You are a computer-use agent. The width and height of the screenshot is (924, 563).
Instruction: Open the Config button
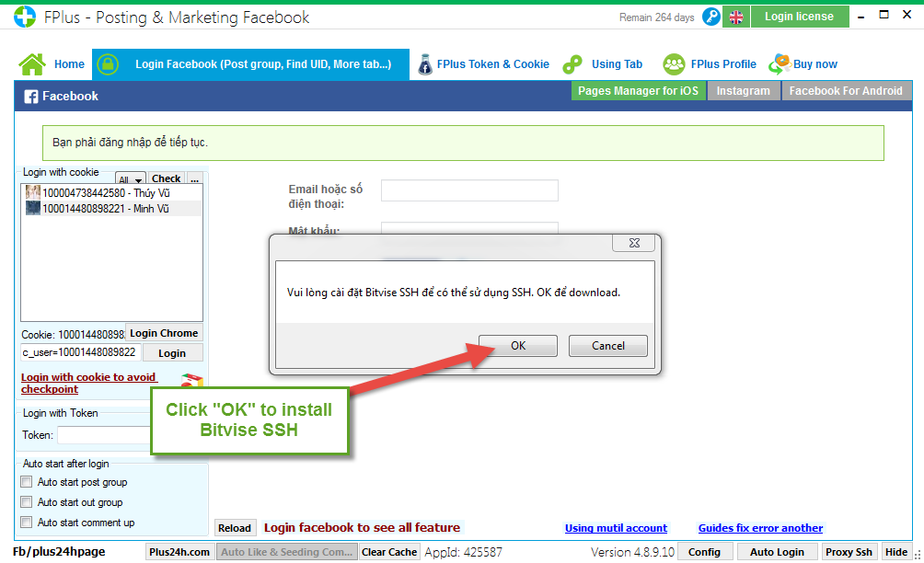point(704,552)
